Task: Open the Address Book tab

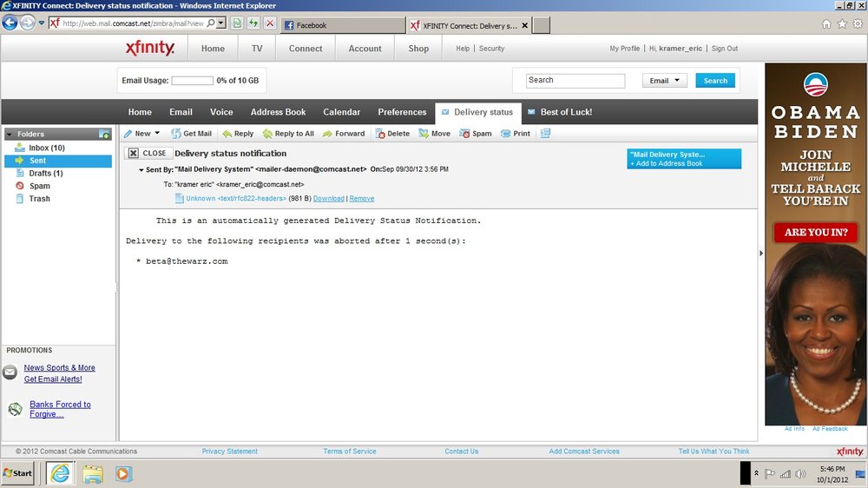Action: [278, 112]
